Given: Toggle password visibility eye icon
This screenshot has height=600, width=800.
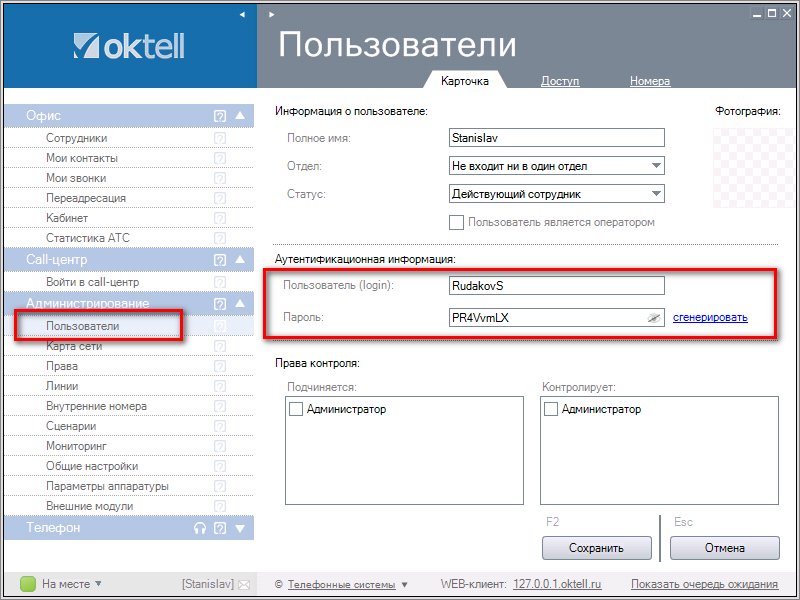Looking at the screenshot, I should pos(653,317).
